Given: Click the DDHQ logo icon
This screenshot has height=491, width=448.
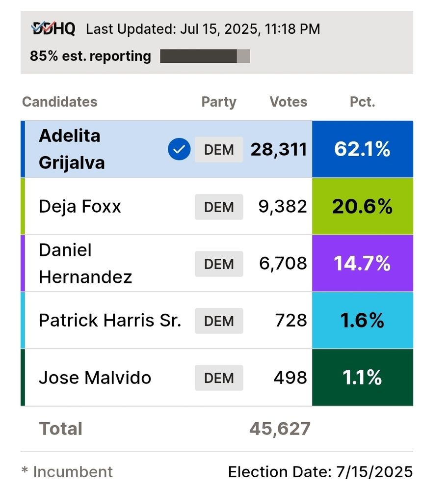Looking at the screenshot, I should (x=53, y=28).
